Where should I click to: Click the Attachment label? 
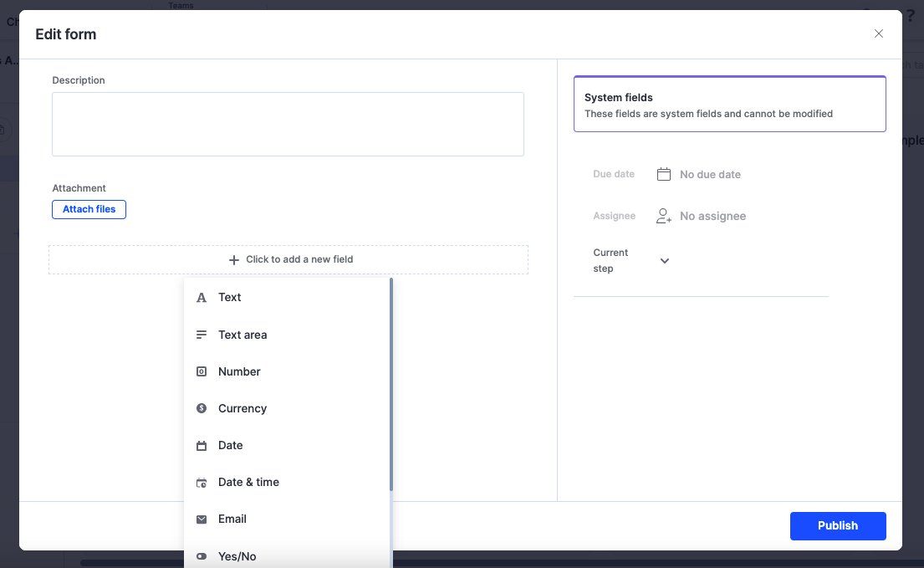point(79,188)
